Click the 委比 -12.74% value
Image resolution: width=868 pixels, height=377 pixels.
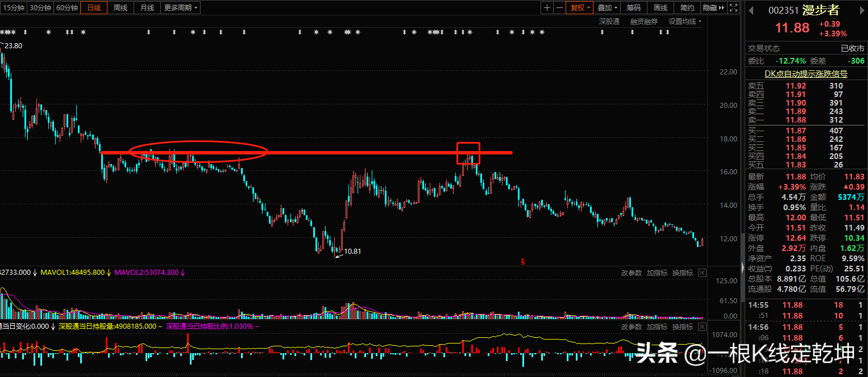coord(791,61)
